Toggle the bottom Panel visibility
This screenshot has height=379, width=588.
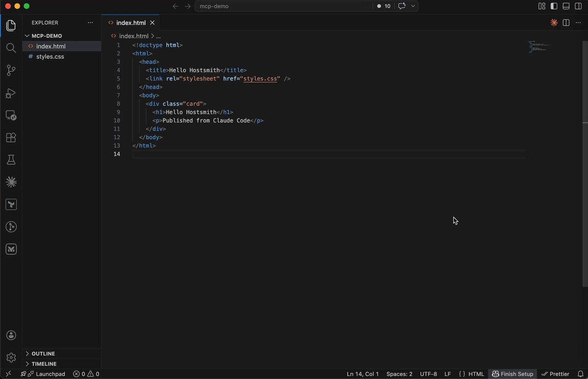pos(566,6)
